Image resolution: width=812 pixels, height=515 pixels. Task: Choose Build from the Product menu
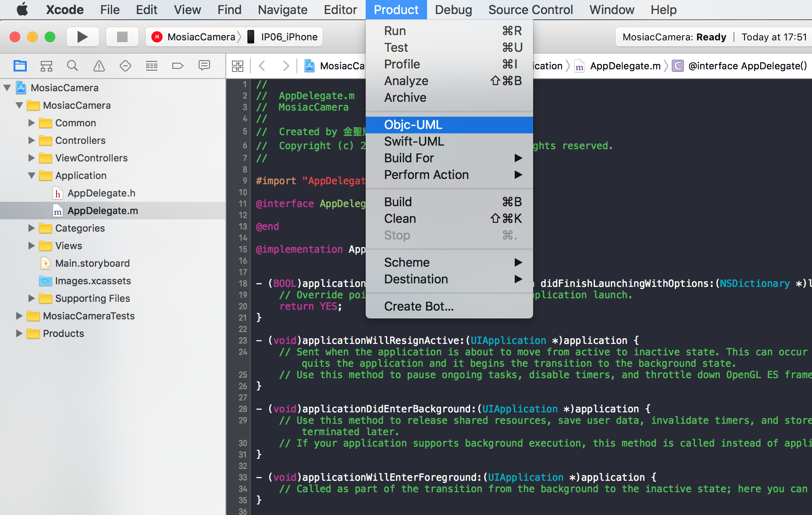(449, 202)
